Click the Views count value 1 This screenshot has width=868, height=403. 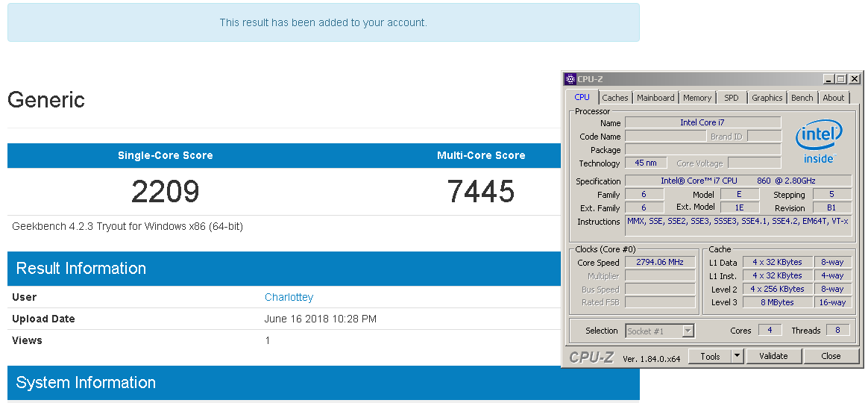(268, 340)
